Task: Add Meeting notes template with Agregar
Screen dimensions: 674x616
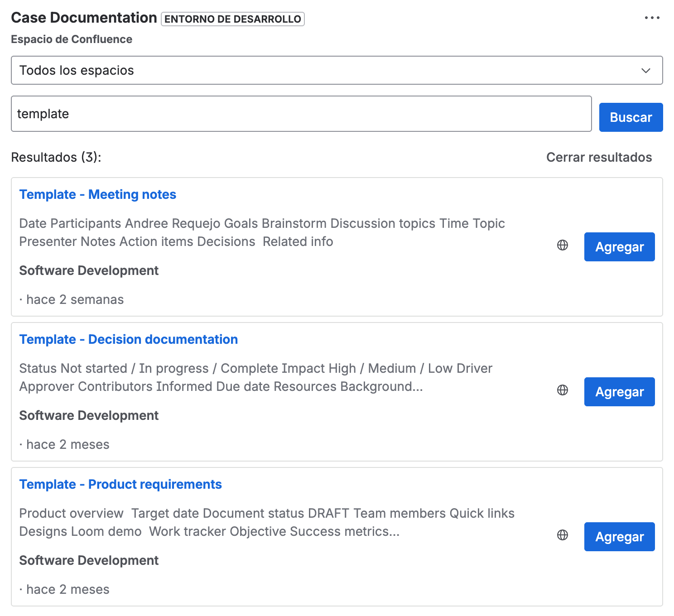Action: 619,247
